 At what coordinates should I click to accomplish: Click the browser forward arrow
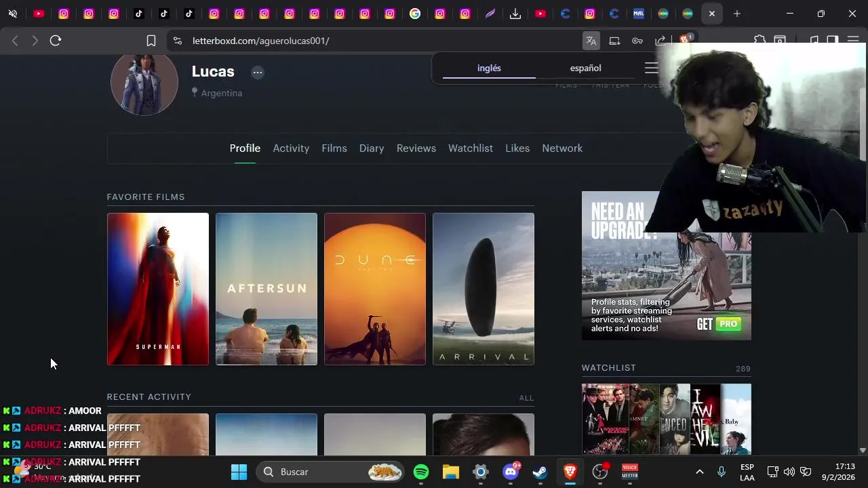point(35,41)
